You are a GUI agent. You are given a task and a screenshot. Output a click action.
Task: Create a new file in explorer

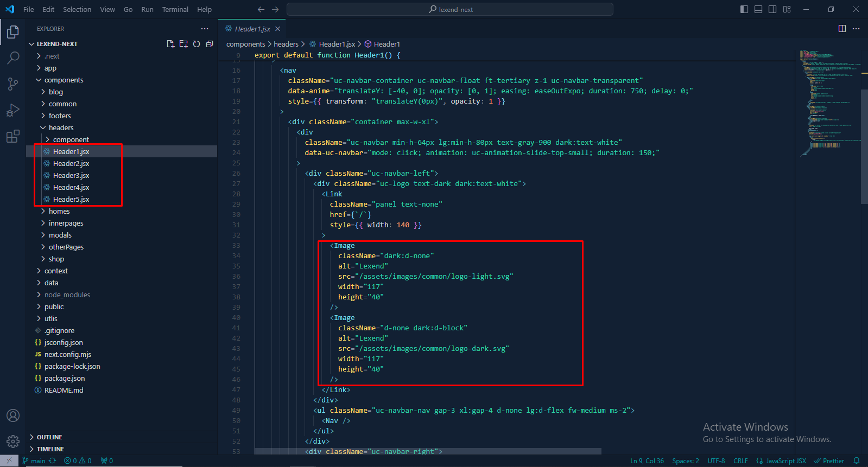pos(170,44)
